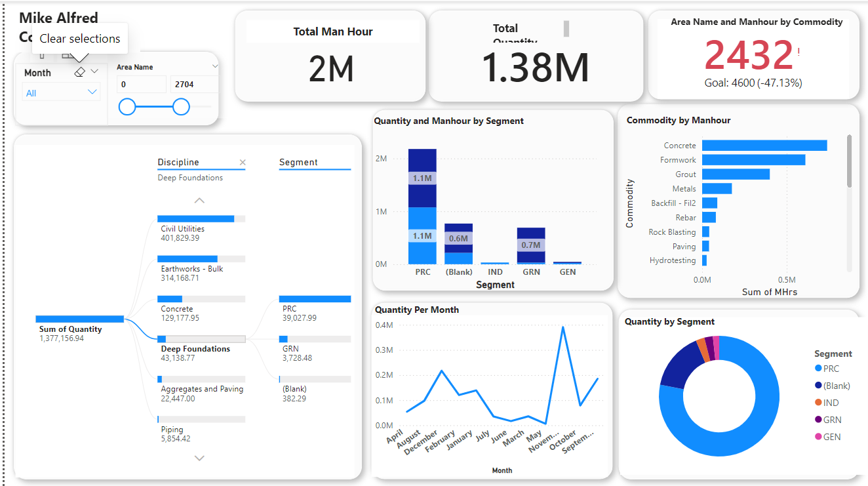Viewport: 868px width, 486px height.
Task: Select the Aggregates and Paving node
Action: [x=201, y=388]
